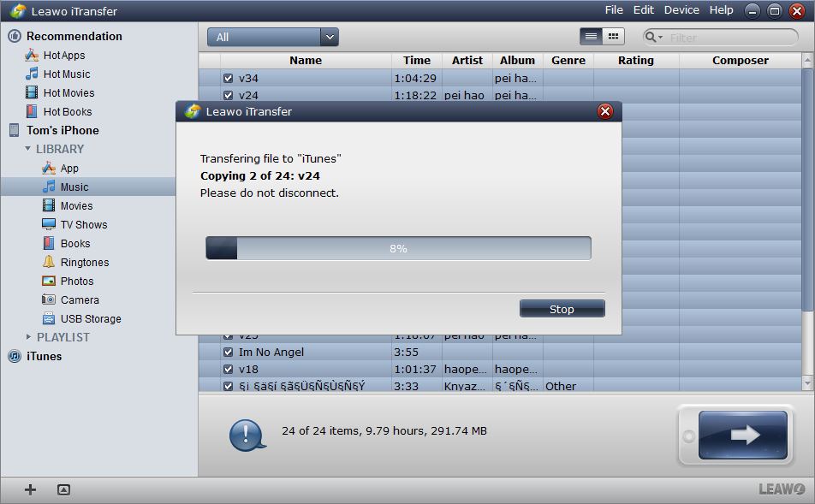Viewport: 815px width, 504px height.
Task: Uncheck the v18 track checkbox
Action: 228,369
